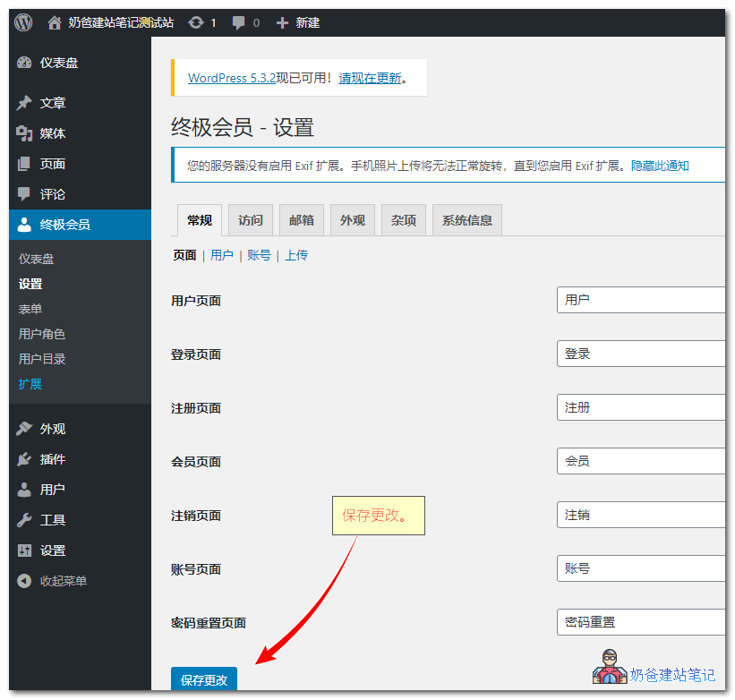735x700 pixels.
Task: Select the 页面 sub-section link
Action: click(184, 255)
